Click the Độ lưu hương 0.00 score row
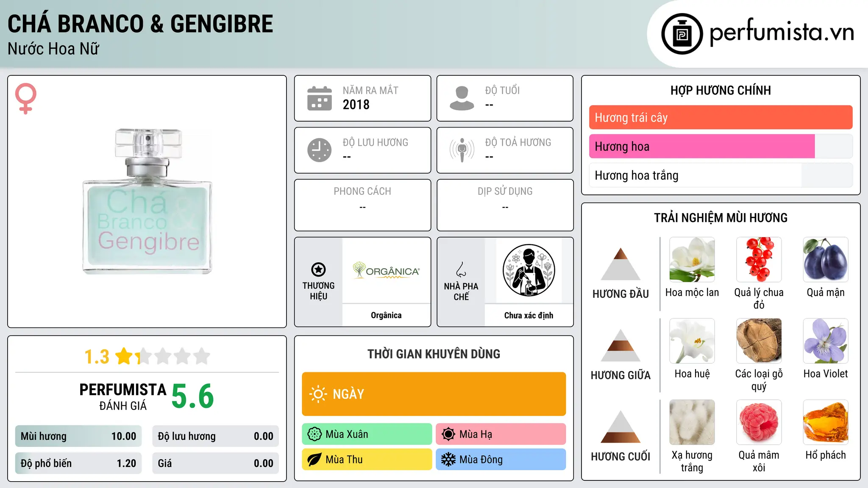Screen dimensions: 868x488 point(215,436)
